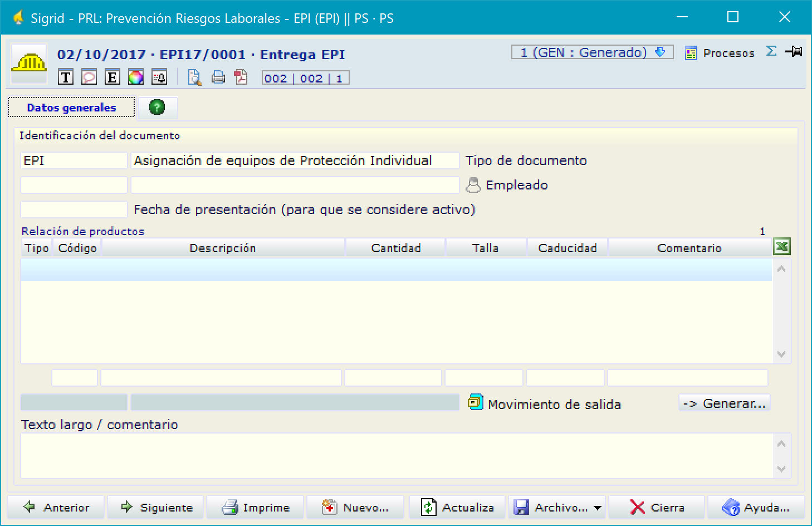The width and height of the screenshot is (812, 526).
Task: Toggle the pin window icon
Action: (x=794, y=51)
